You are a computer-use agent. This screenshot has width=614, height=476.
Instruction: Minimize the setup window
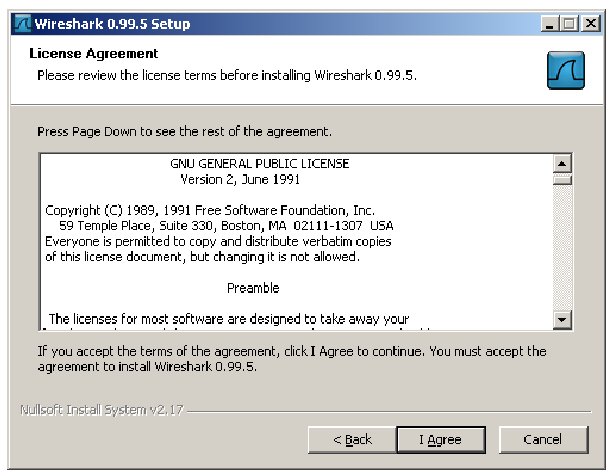549,23
